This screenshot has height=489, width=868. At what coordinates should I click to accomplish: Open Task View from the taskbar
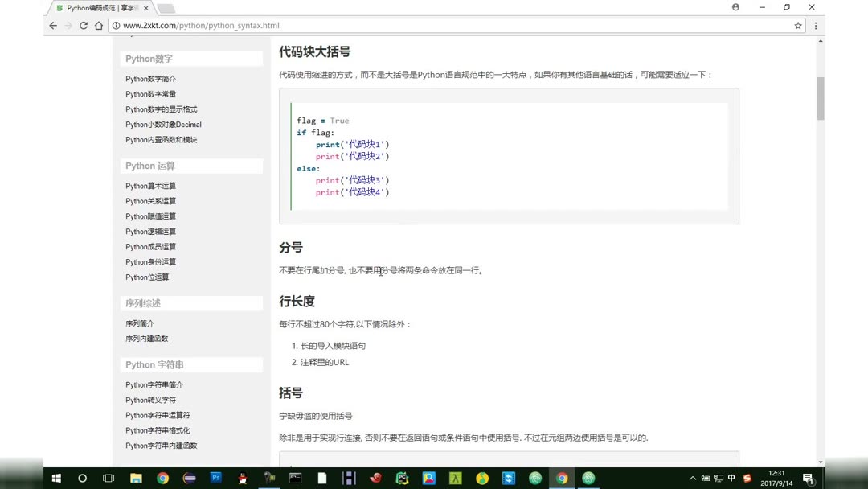108,478
